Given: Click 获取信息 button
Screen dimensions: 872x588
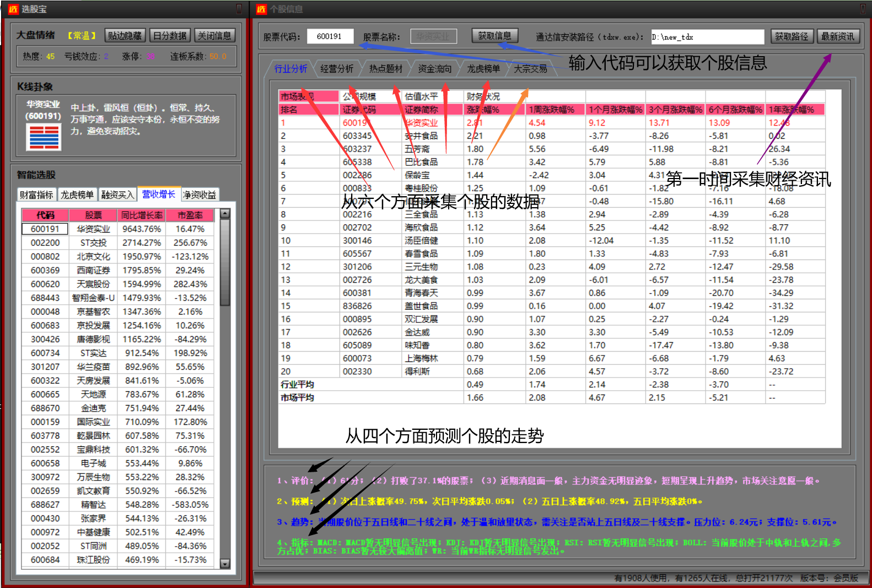Looking at the screenshot, I should click(494, 36).
